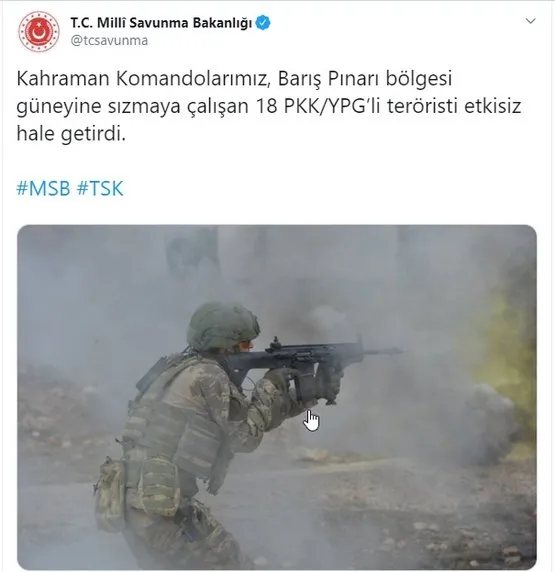Click the phrase Barış Pınarı in tweet
Image resolution: width=555 pixels, height=572 pixels.
(x=328, y=79)
